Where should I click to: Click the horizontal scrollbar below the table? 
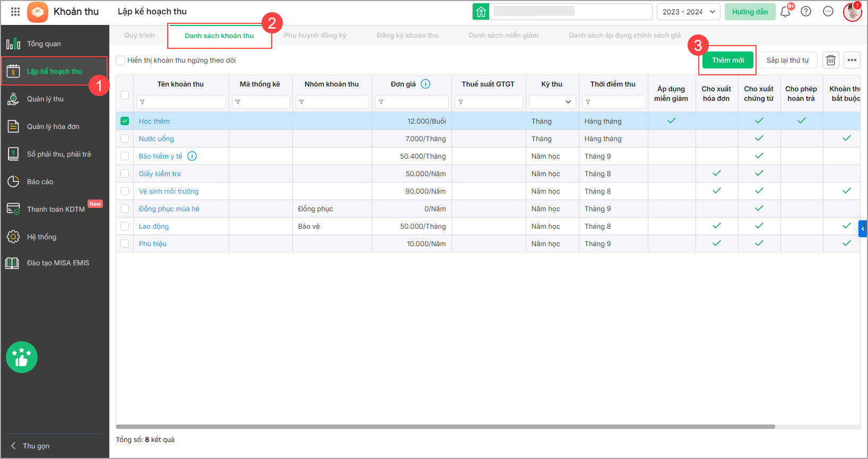446,427
